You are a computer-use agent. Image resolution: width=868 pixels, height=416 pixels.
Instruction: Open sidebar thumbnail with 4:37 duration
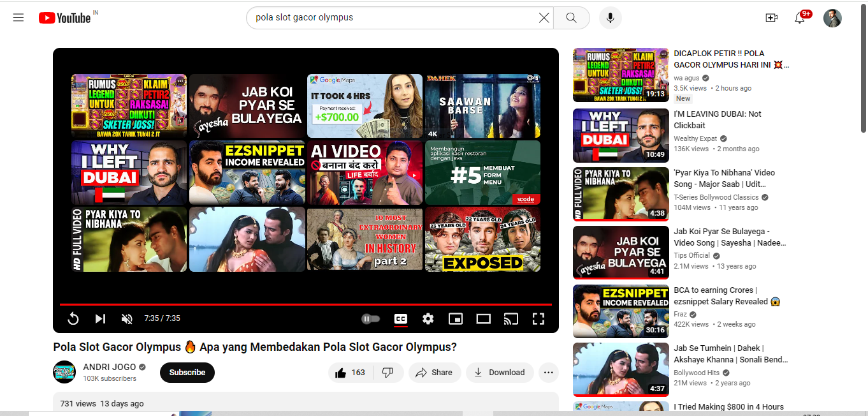pos(621,369)
